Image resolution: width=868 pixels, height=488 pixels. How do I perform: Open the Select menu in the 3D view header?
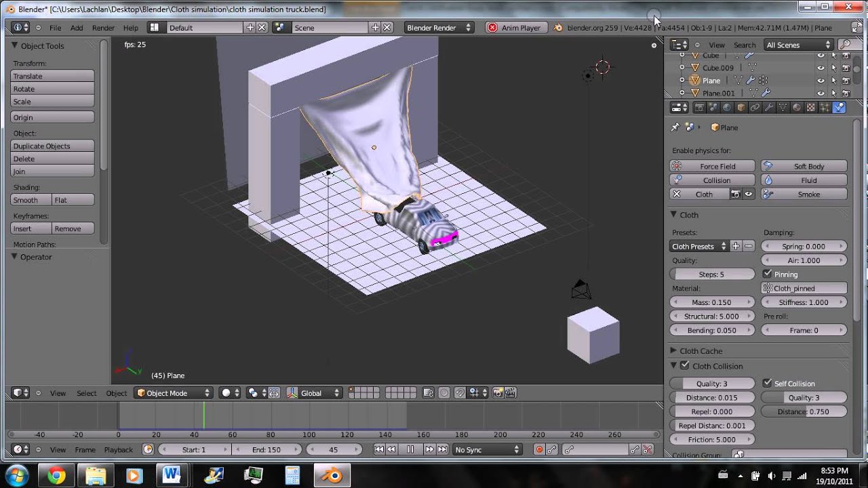point(86,393)
